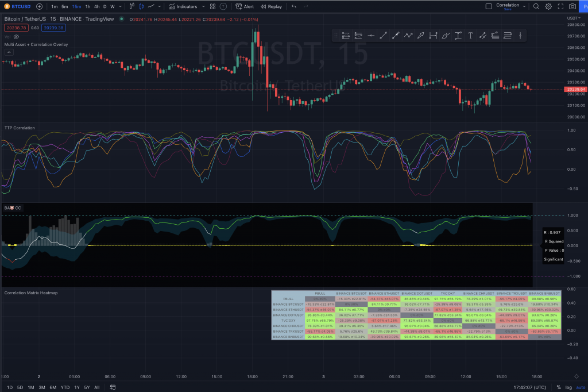Choose the bars chart style icon
The width and height of the screenshot is (588, 392).
pos(131,6)
